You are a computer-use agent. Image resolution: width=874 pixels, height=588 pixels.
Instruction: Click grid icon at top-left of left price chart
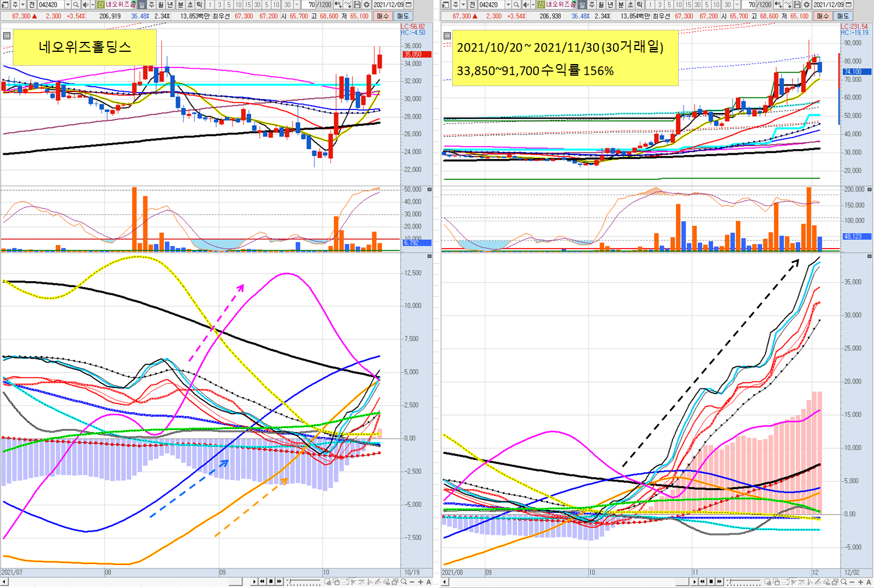coord(7,36)
